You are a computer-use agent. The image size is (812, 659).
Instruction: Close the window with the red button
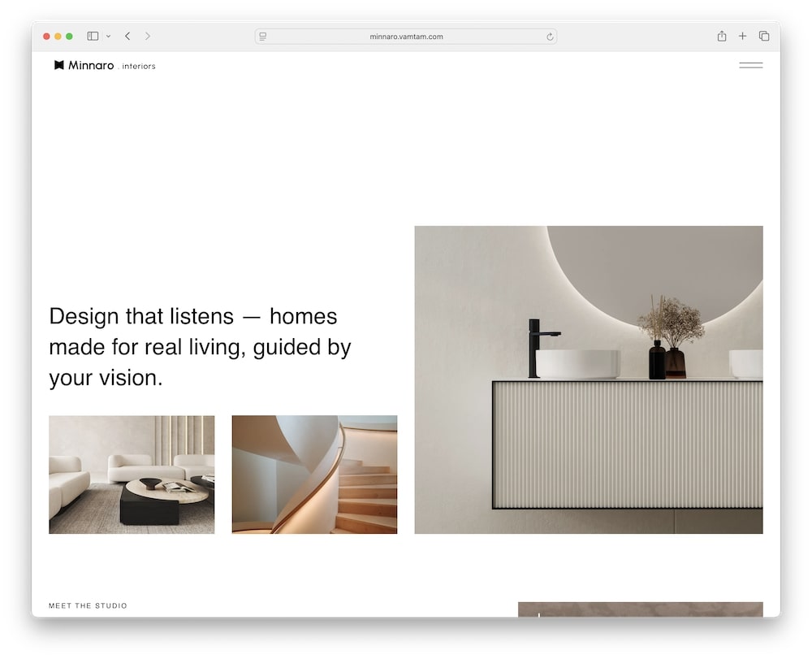tap(46, 37)
